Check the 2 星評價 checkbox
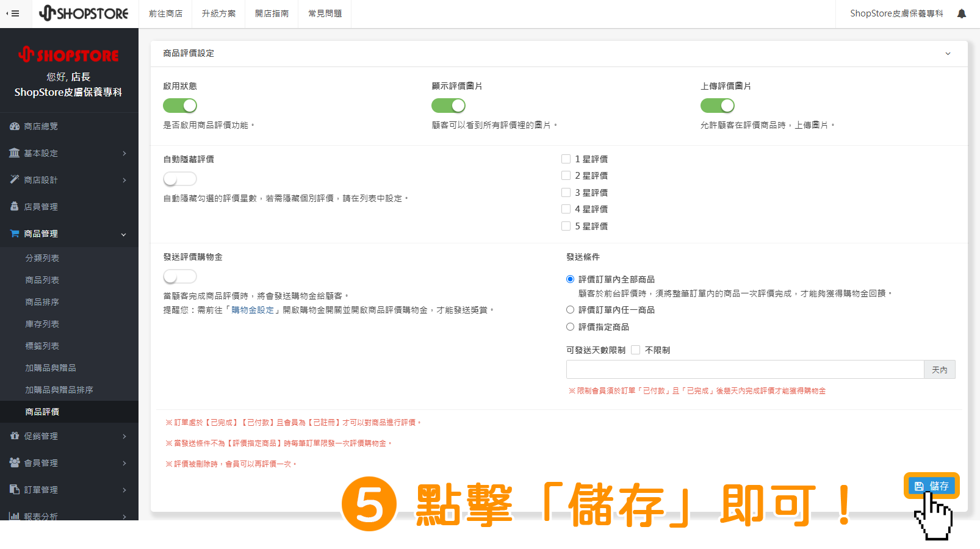The image size is (980, 549). pyautogui.click(x=566, y=176)
